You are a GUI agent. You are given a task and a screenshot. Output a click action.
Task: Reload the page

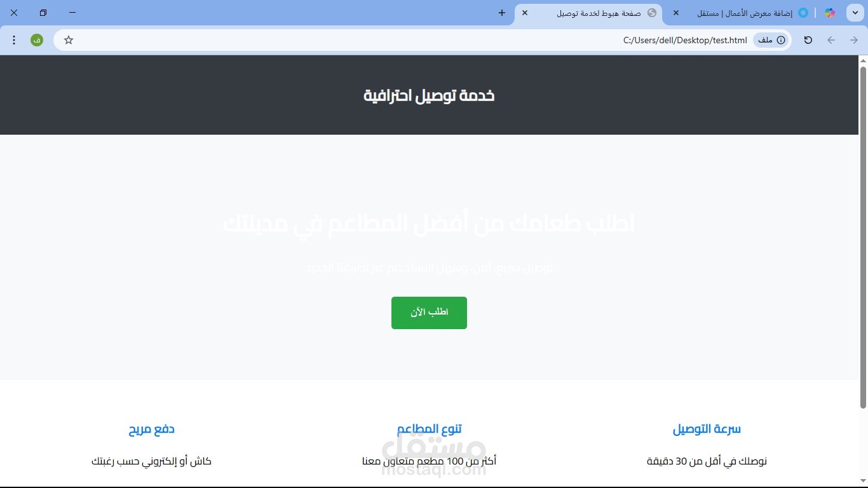click(808, 40)
